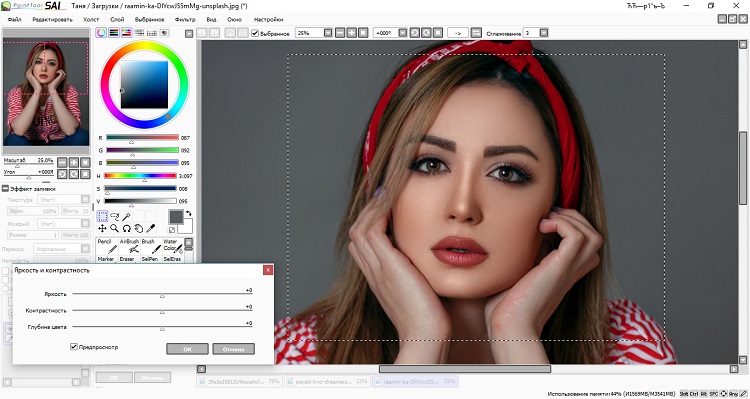Switch to 39e3a document tab at 75%
Viewport: 750px width, 399px height.
pyautogui.click(x=240, y=381)
